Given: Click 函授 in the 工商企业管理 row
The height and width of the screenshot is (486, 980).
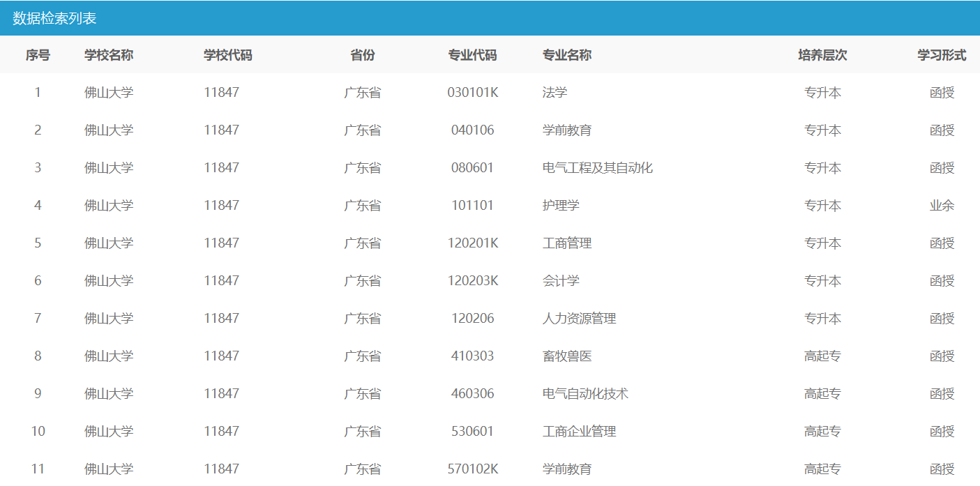Looking at the screenshot, I should [x=942, y=432].
